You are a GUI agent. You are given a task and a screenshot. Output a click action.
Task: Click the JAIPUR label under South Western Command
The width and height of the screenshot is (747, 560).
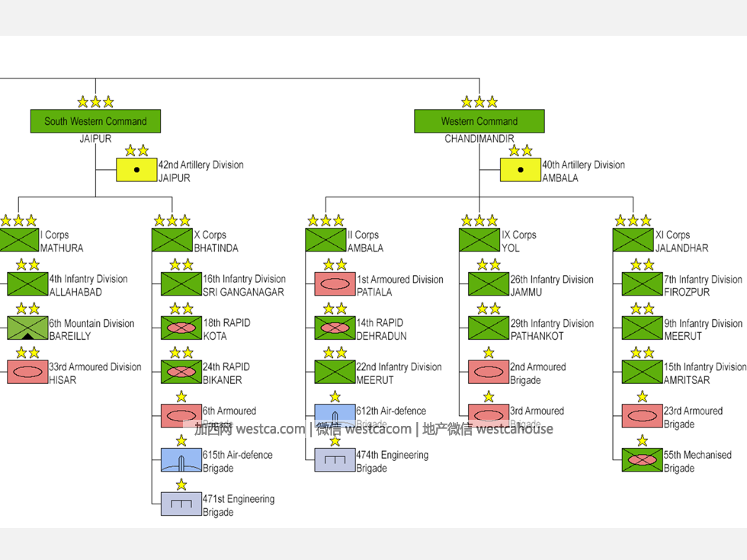95,139
